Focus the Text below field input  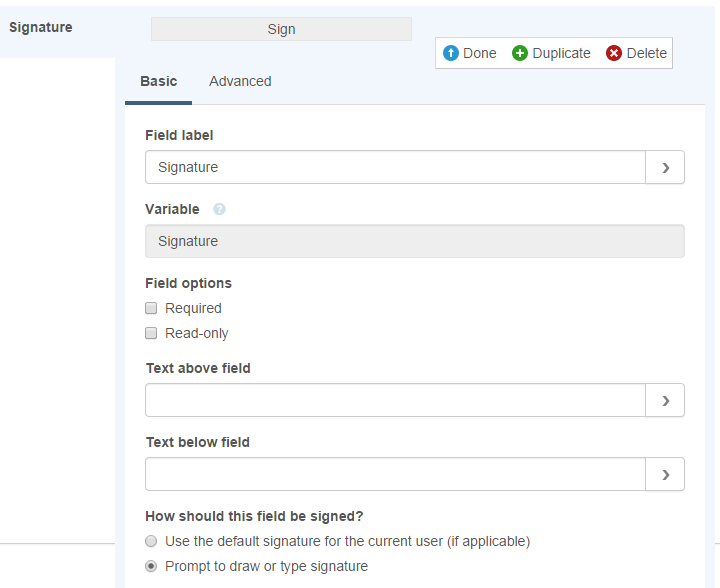tap(395, 474)
